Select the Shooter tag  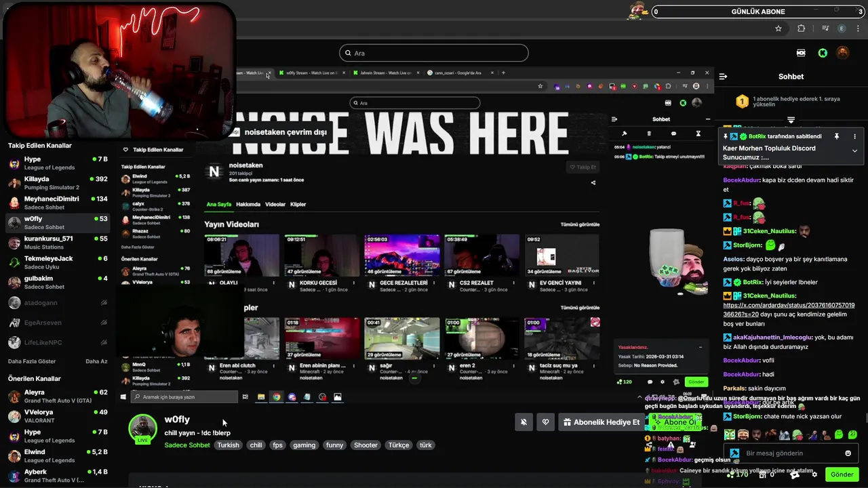(366, 445)
